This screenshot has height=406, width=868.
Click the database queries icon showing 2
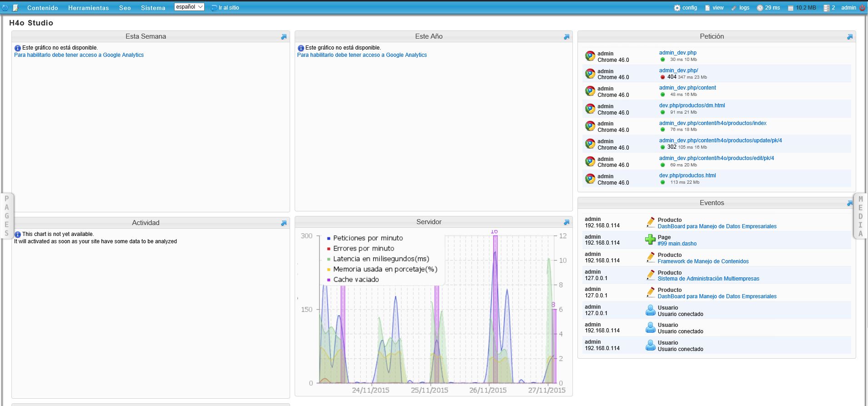[x=826, y=8]
